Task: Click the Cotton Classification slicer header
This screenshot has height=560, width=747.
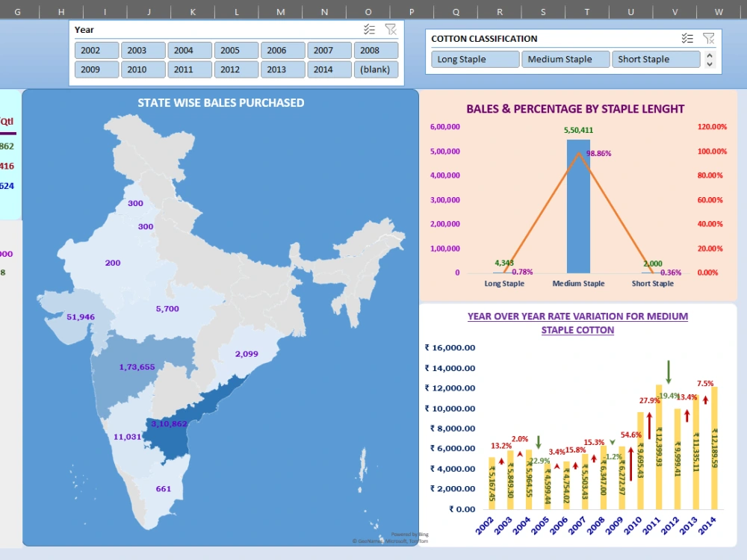Action: [x=484, y=39]
